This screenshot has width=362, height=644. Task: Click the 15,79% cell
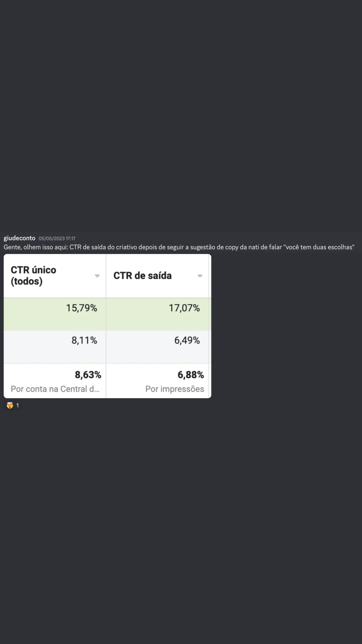(81, 308)
